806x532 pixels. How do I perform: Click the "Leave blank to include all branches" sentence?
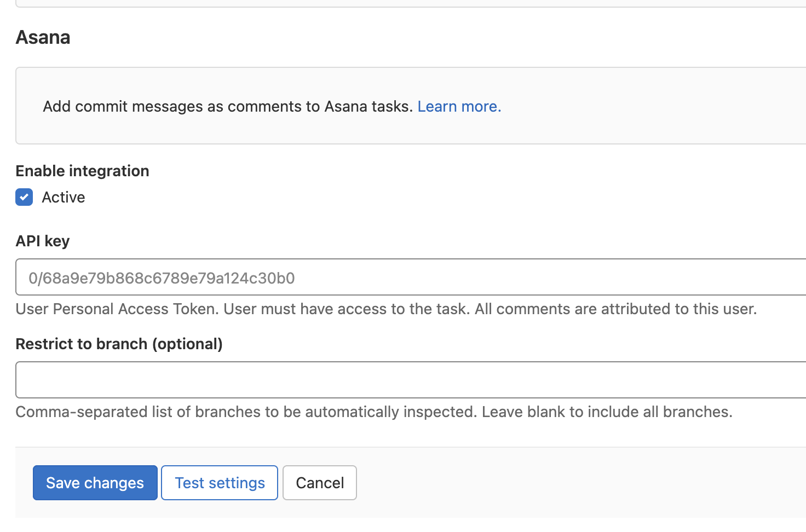click(607, 412)
